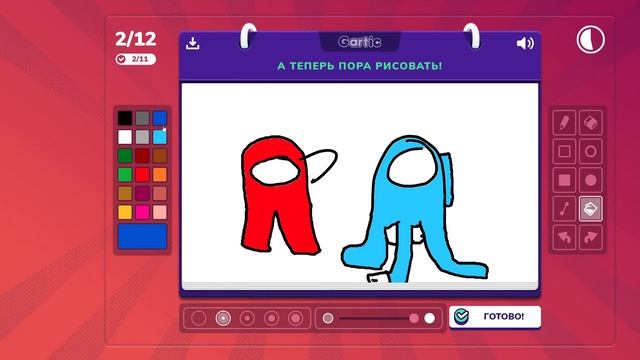Select the fourth brush size
This screenshot has height=360, width=640.
272,318
